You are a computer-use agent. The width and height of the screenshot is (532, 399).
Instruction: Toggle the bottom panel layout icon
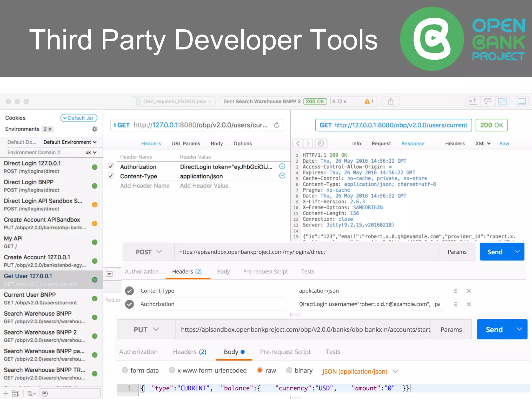(522, 101)
